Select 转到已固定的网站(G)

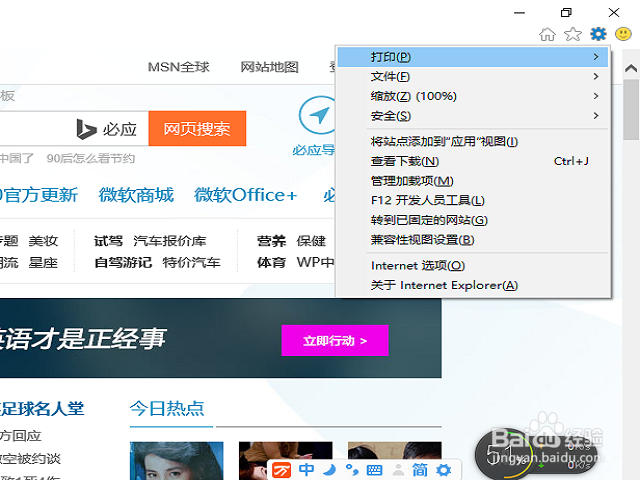click(x=473, y=220)
